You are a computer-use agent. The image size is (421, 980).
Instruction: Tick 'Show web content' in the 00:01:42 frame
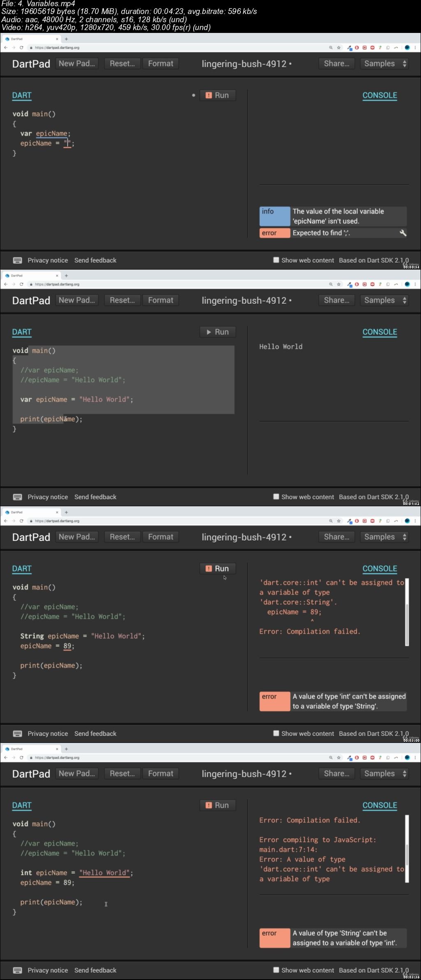(x=276, y=497)
